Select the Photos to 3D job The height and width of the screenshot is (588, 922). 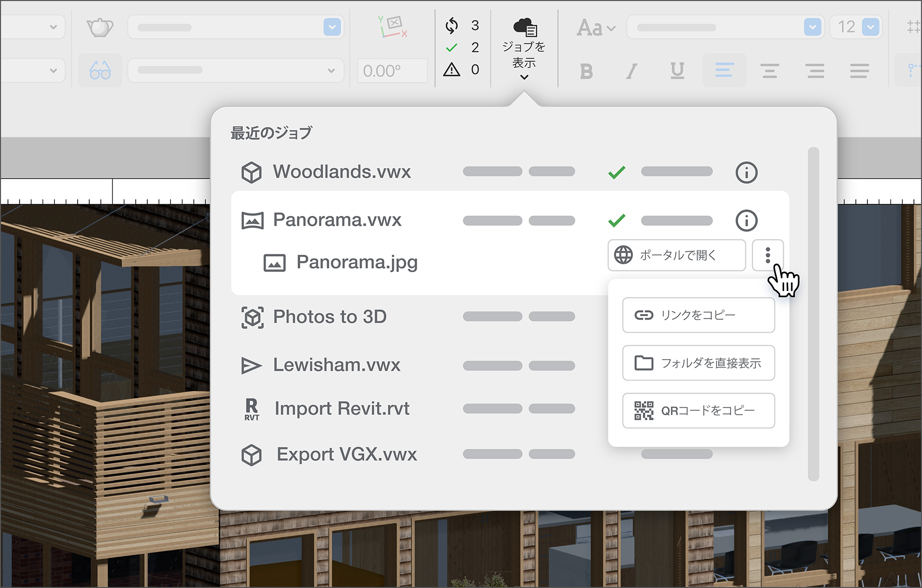[x=329, y=317]
